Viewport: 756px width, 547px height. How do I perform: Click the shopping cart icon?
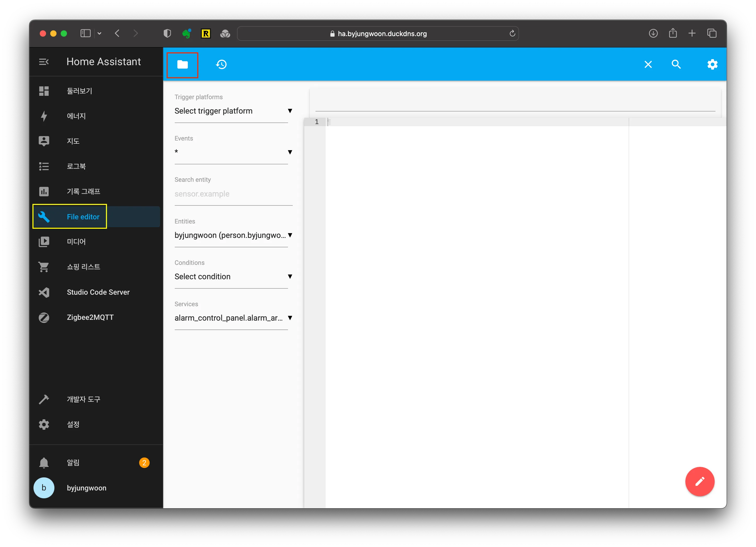pos(44,267)
